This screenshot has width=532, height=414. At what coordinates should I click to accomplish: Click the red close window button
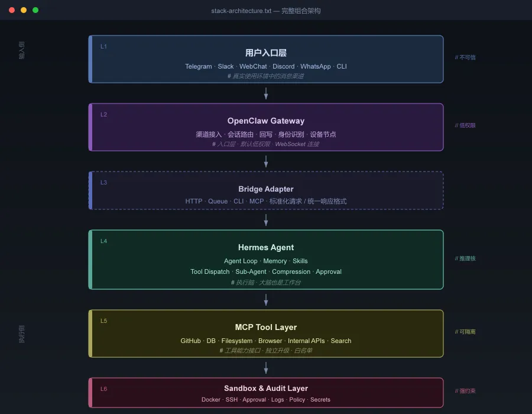(12, 10)
